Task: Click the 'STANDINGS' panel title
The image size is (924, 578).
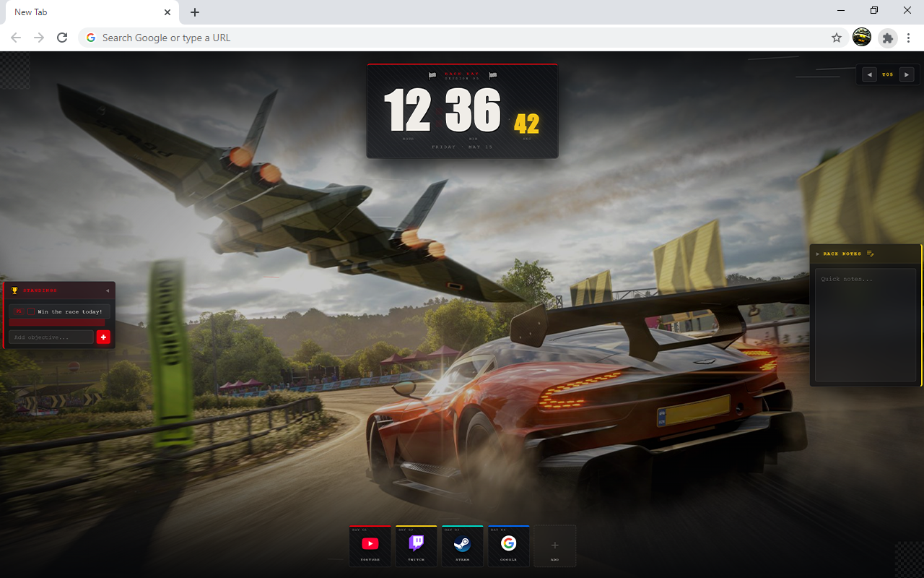Action: click(40, 290)
